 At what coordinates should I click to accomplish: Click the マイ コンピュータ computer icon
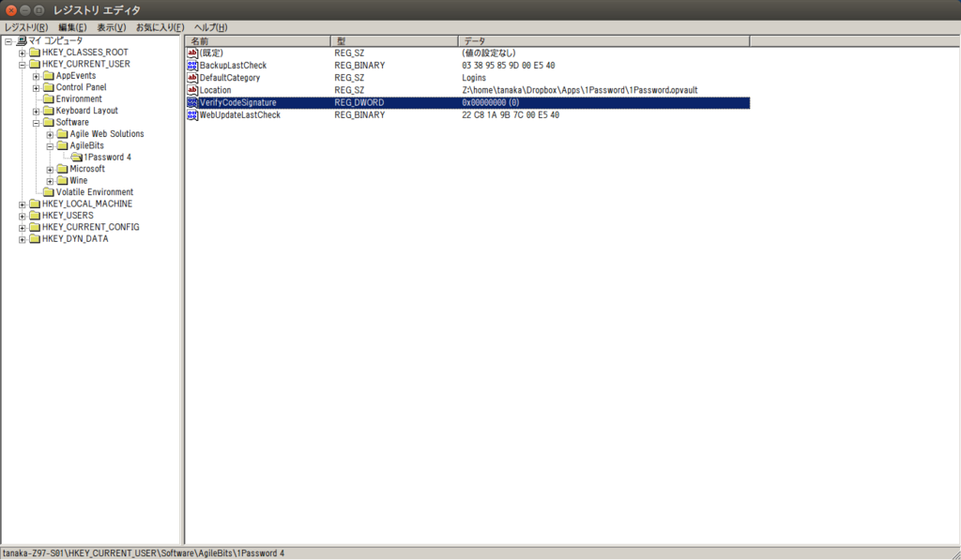pos(22,41)
